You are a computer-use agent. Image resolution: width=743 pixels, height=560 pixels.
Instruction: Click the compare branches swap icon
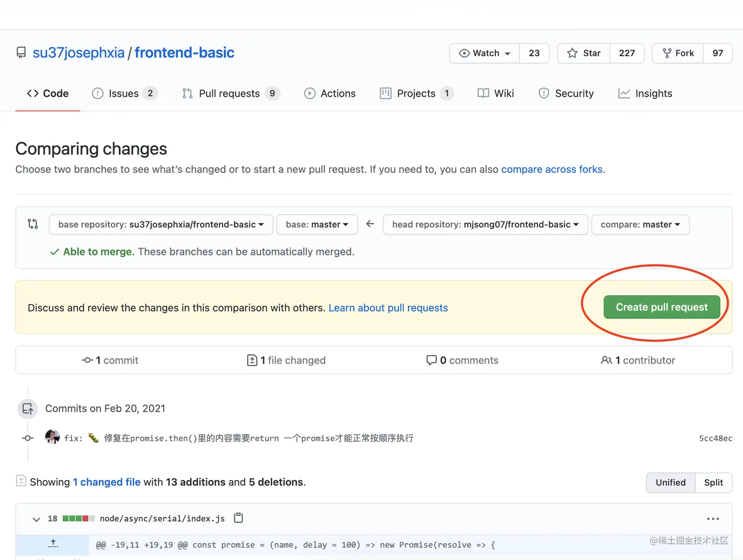click(x=32, y=224)
